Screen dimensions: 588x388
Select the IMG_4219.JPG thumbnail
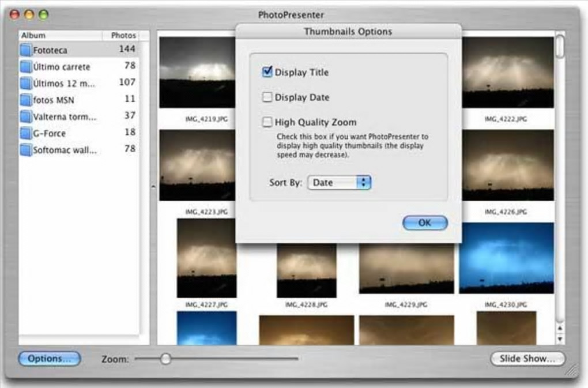pyautogui.click(x=197, y=72)
